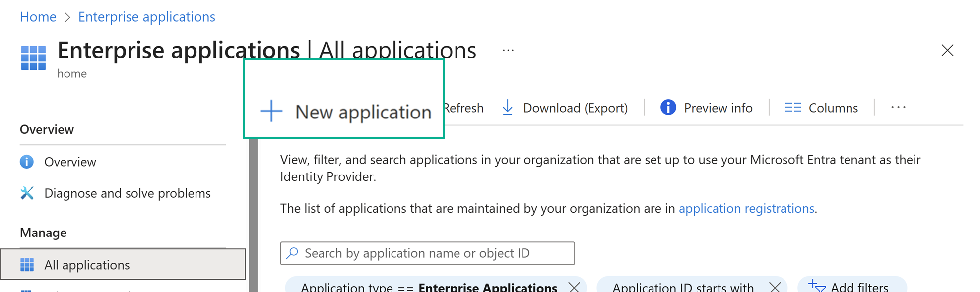The image size is (980, 292).
Task: Follow the application registrations link
Action: [746, 208]
